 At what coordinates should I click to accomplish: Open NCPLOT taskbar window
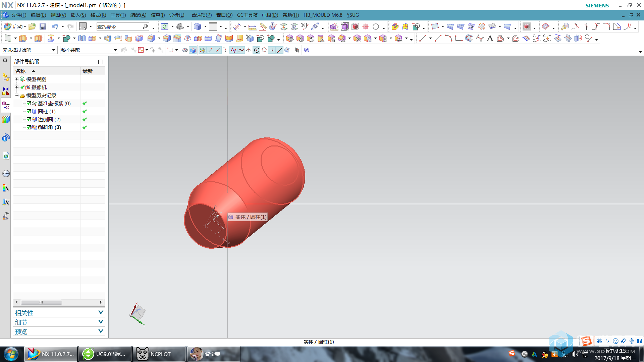[x=159, y=354]
